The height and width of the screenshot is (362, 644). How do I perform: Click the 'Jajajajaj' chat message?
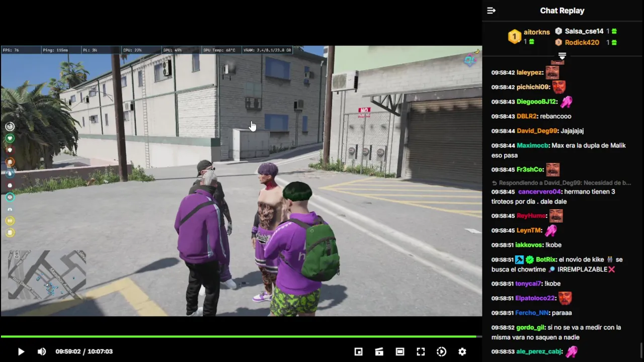click(572, 131)
